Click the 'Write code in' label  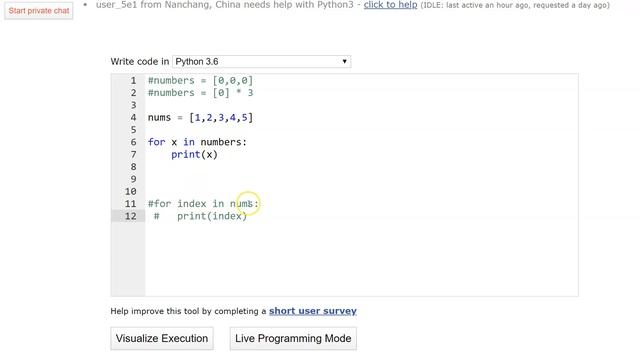coord(140,62)
